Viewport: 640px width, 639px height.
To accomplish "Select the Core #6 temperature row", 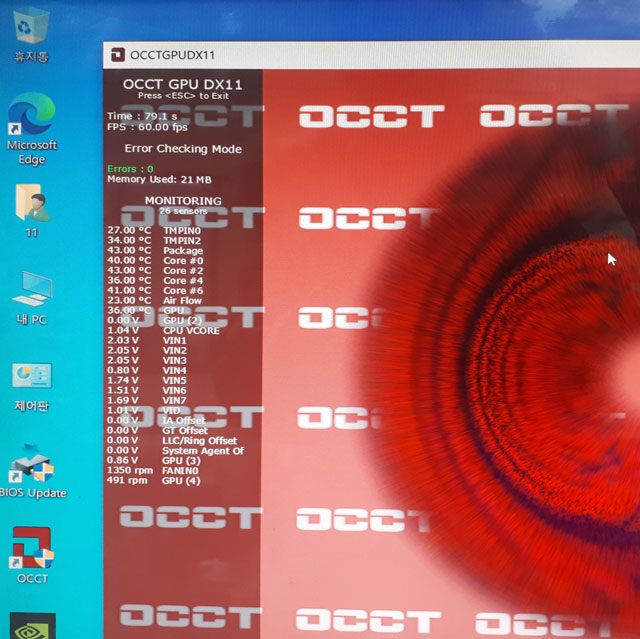I will 155,291.
